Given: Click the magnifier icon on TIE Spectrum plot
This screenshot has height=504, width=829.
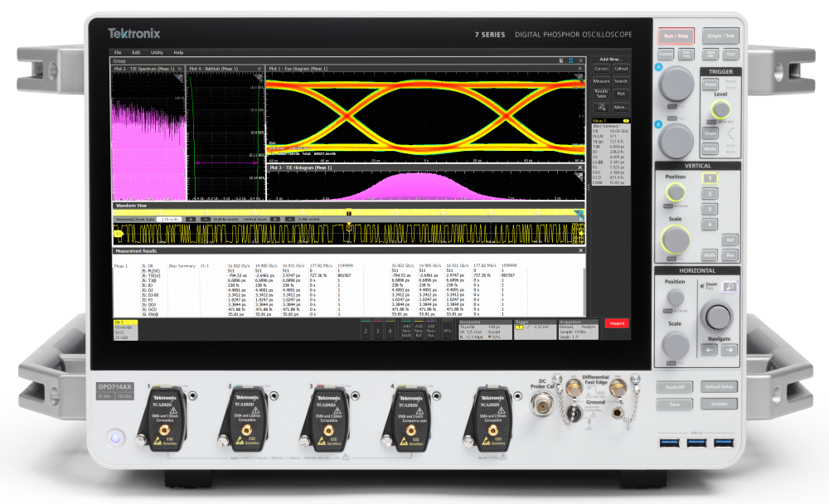Looking at the screenshot, I should tap(180, 75).
